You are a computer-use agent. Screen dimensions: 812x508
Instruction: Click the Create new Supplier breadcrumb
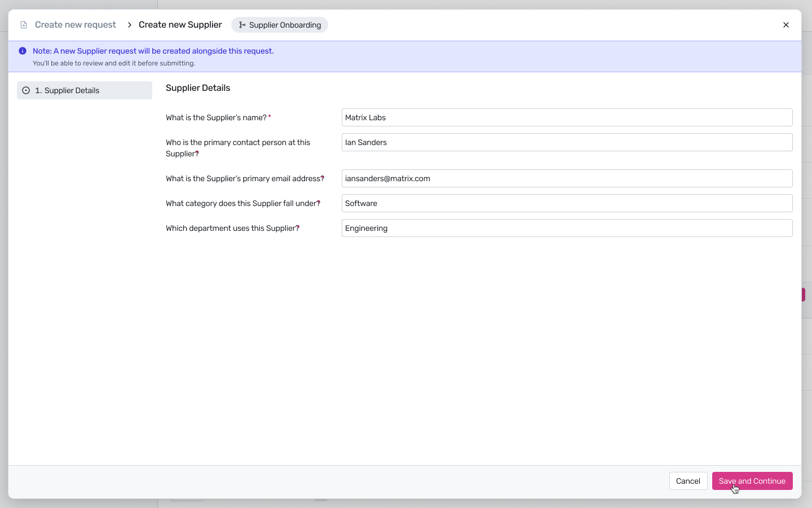tap(180, 25)
